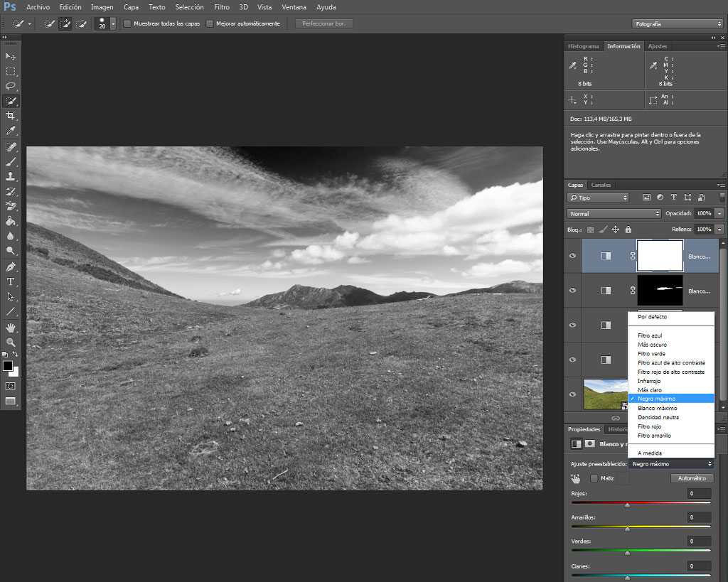This screenshot has width=728, height=582.
Task: Select the Clone Stamp tool
Action: pyautogui.click(x=10, y=176)
